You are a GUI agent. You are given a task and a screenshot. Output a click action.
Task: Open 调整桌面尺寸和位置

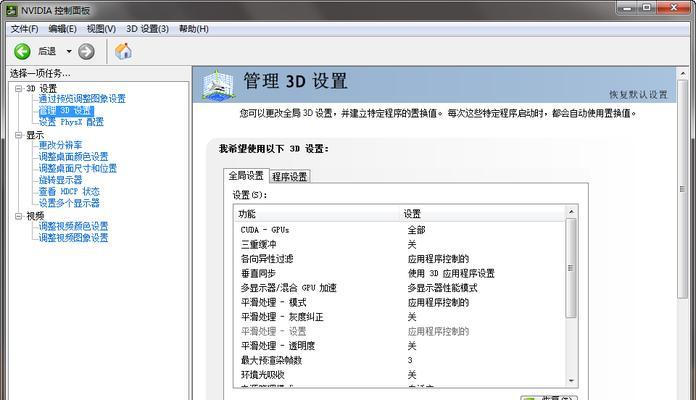[78, 168]
